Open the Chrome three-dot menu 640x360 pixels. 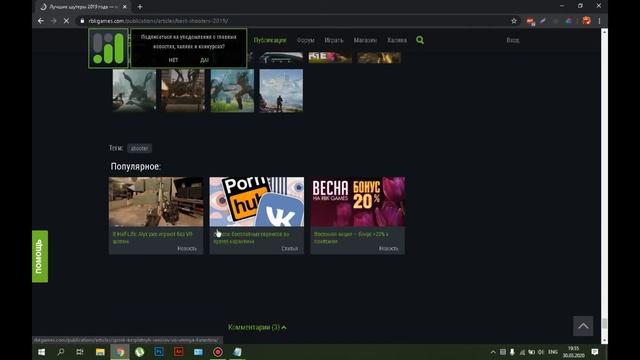[x=599, y=21]
